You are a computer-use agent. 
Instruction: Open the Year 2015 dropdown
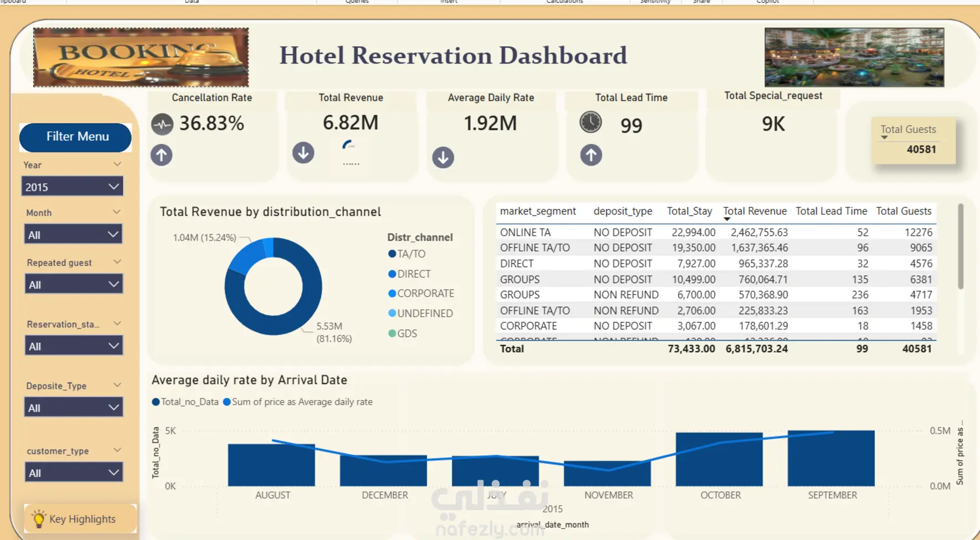72,187
